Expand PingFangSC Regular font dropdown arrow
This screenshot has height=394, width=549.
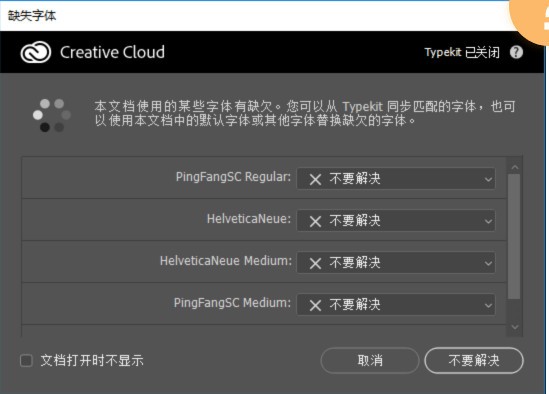[488, 180]
